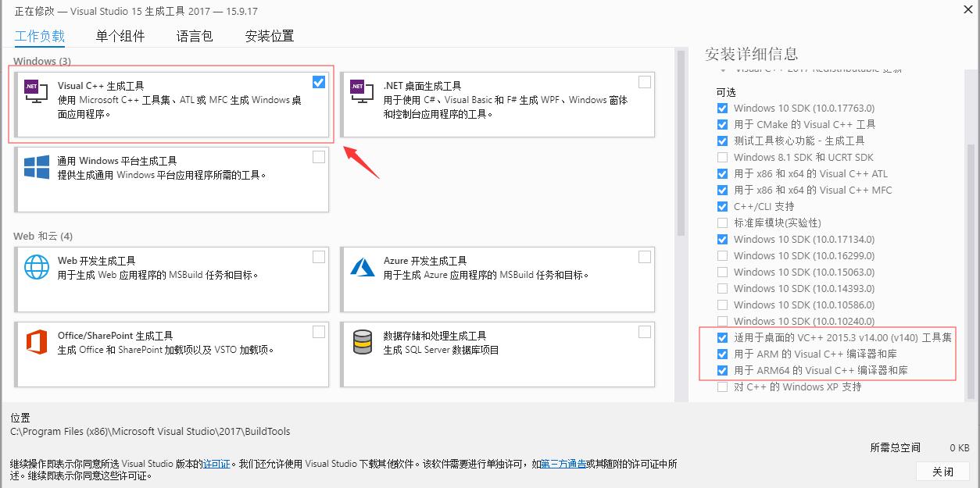The image size is (980, 488).
Task: Toggle Windows 10 SDK (10.0.17134.0) checkbox
Action: pos(722,240)
